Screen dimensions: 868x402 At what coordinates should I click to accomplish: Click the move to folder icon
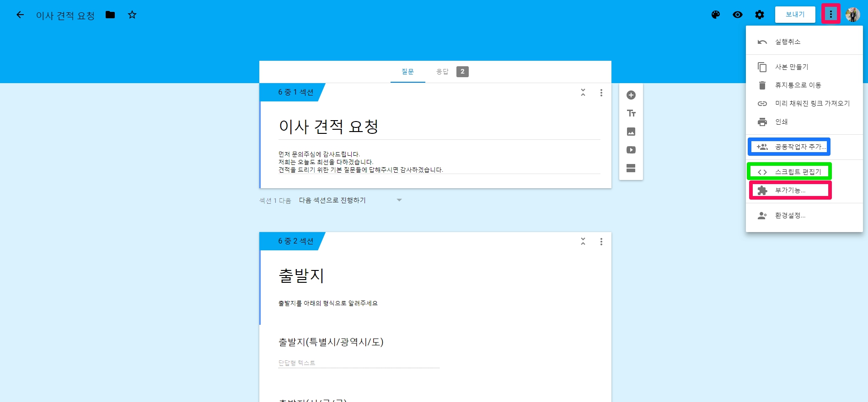pos(110,15)
